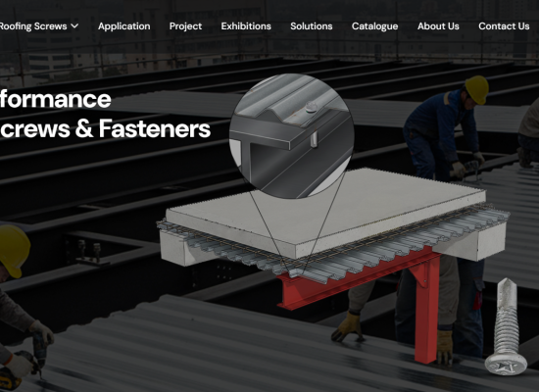Visit the About Us page
This screenshot has height=392, width=539.
pos(438,26)
